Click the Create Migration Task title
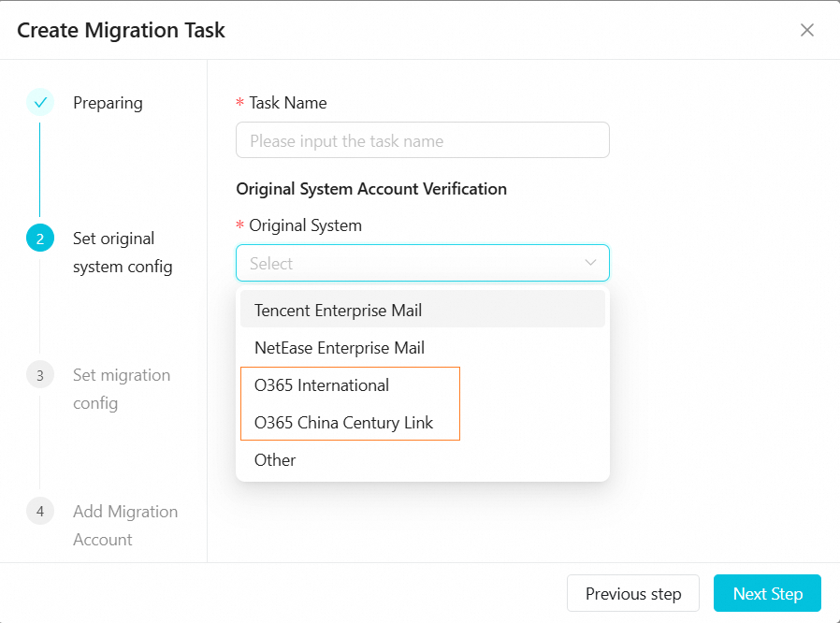The image size is (840, 623). [x=122, y=30]
